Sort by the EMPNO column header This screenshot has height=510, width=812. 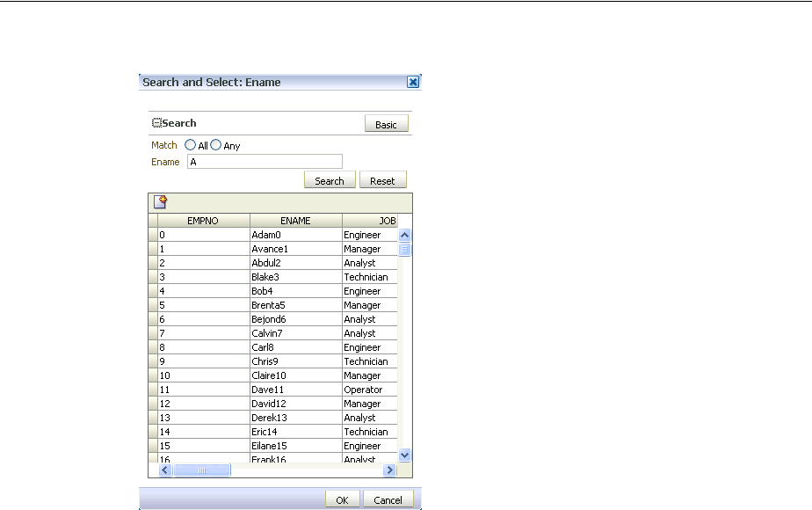[204, 221]
